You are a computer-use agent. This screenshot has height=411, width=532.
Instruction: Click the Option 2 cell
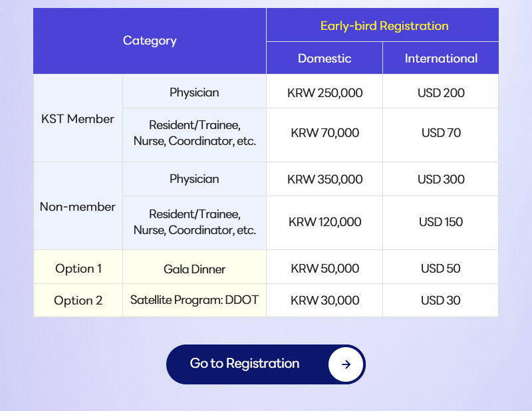click(78, 301)
